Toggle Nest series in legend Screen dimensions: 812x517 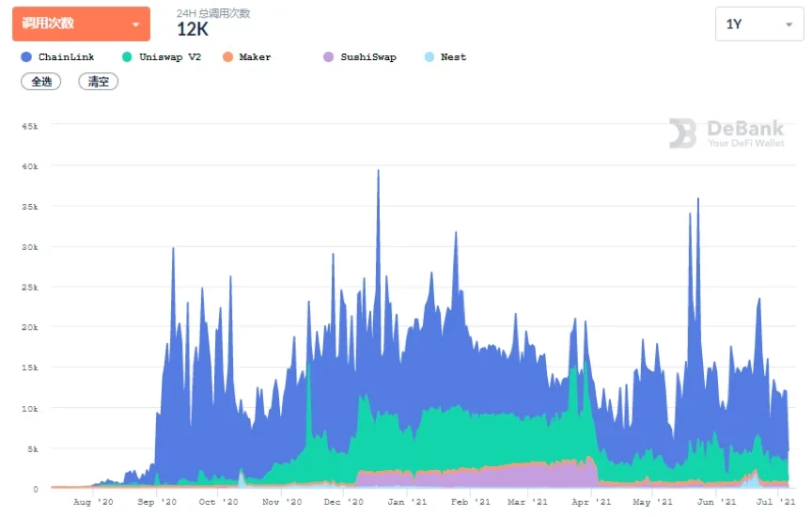click(453, 57)
